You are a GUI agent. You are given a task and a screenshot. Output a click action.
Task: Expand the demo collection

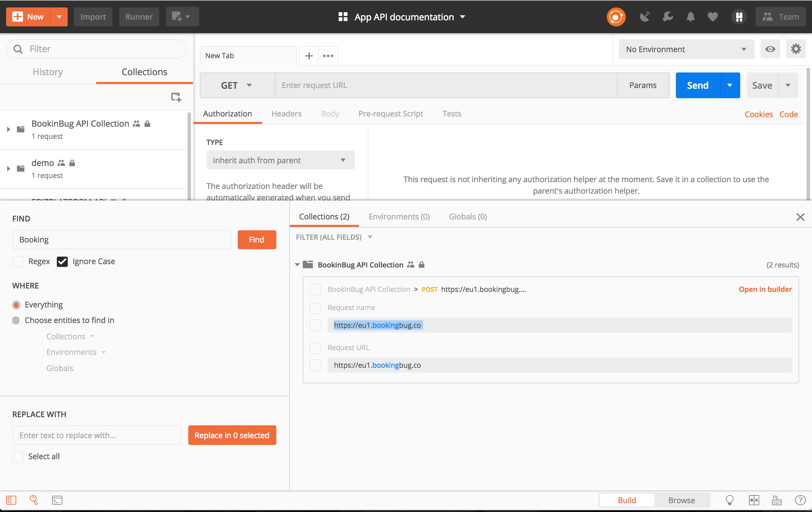(x=8, y=169)
